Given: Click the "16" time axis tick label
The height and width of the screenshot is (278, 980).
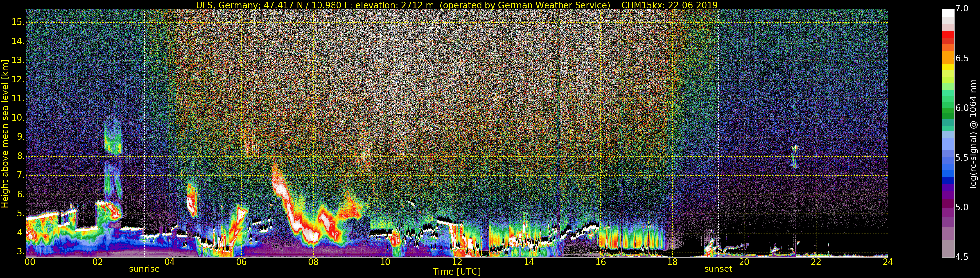Looking at the screenshot, I should pos(601,262).
